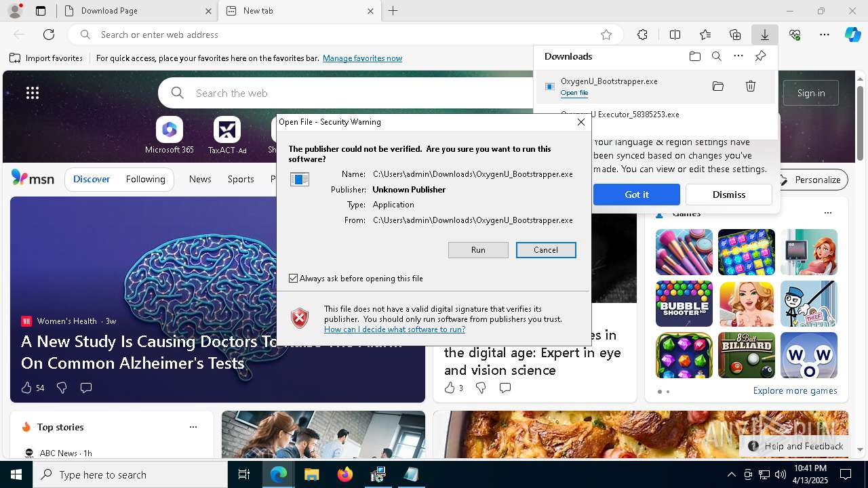Dismiss the language settings notice

(x=729, y=195)
